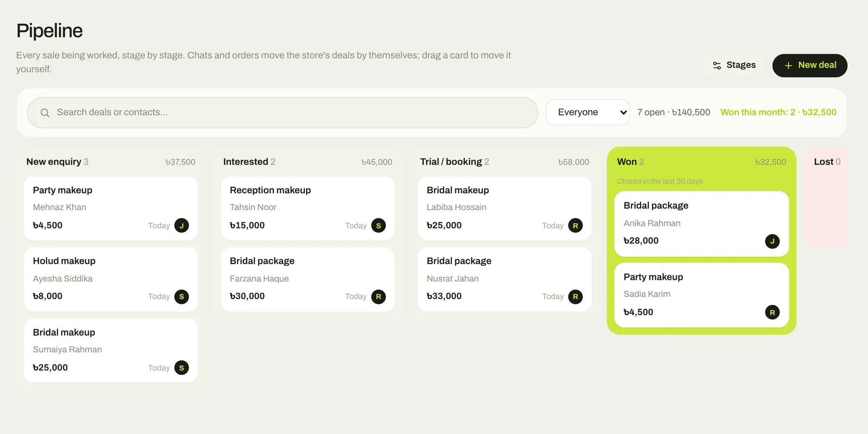Click the S avatar on Tahsin Noor's card
Screen dimensions: 868x434
(x=379, y=225)
